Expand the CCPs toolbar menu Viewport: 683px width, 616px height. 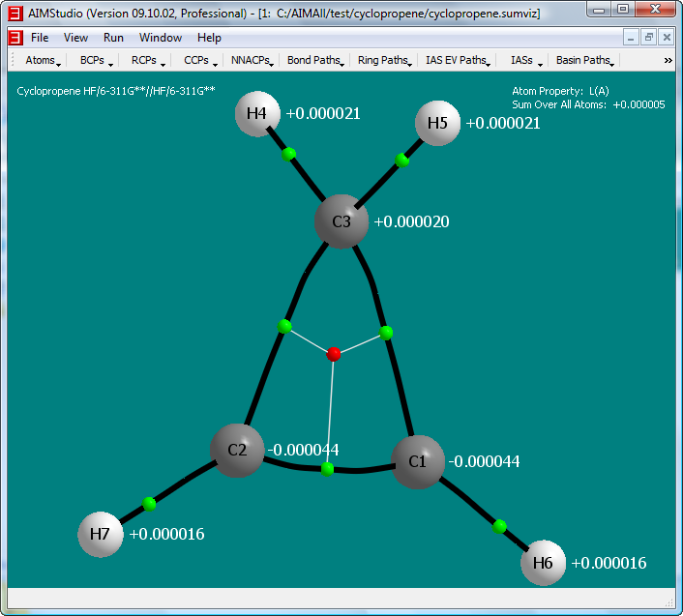(x=200, y=60)
